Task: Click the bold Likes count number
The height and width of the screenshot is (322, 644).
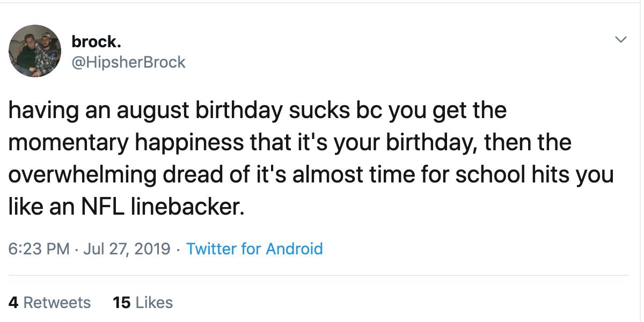Action: 122,302
